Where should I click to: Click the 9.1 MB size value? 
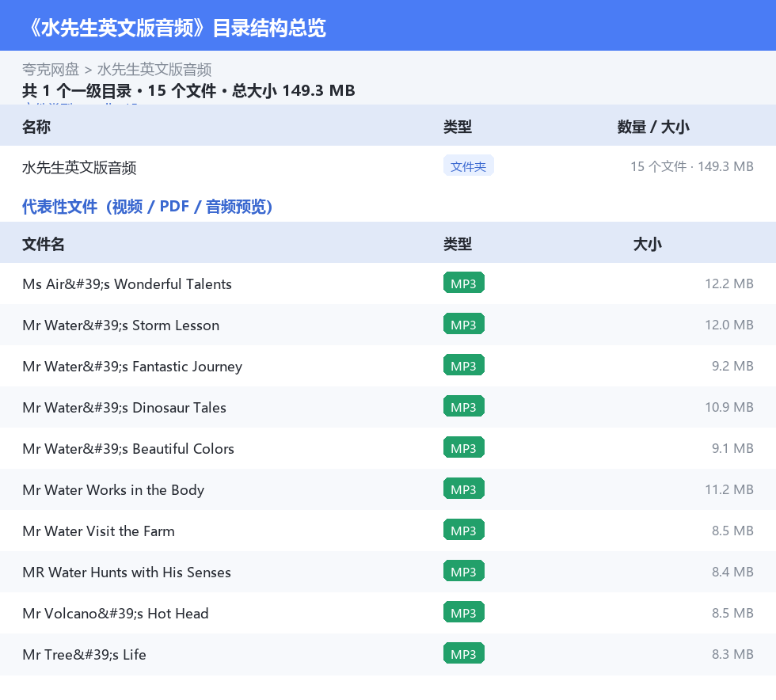click(732, 448)
